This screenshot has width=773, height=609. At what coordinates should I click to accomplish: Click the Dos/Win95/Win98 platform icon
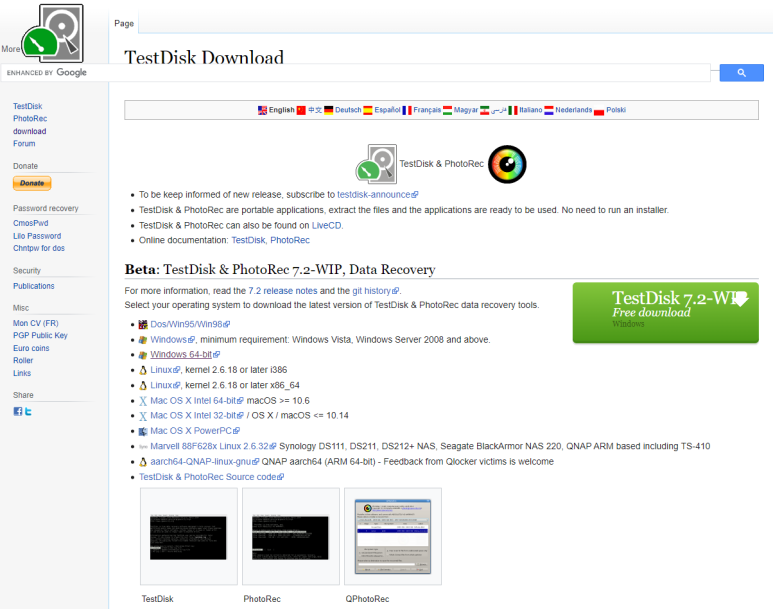[x=143, y=324]
